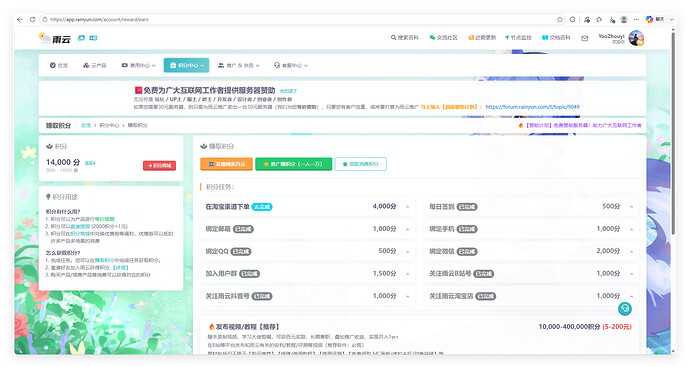Collapse the 加入用户群 task row
Screen dimensions: 690x367
(407, 274)
